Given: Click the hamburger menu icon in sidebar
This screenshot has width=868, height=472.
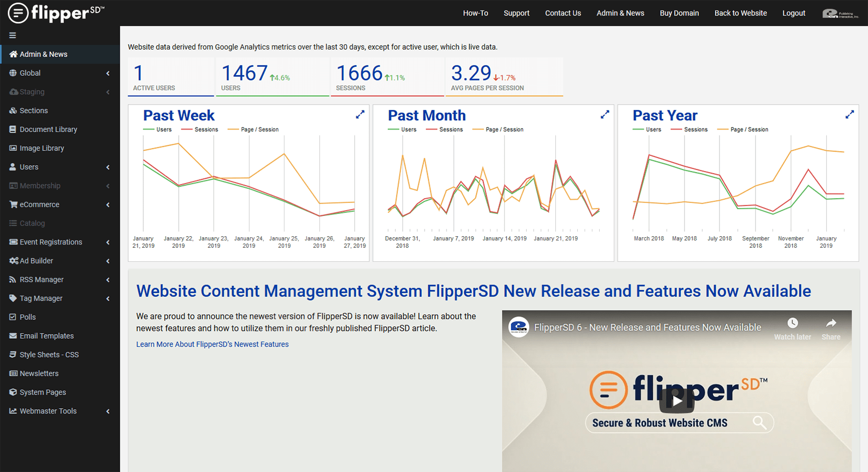Looking at the screenshot, I should tap(13, 36).
